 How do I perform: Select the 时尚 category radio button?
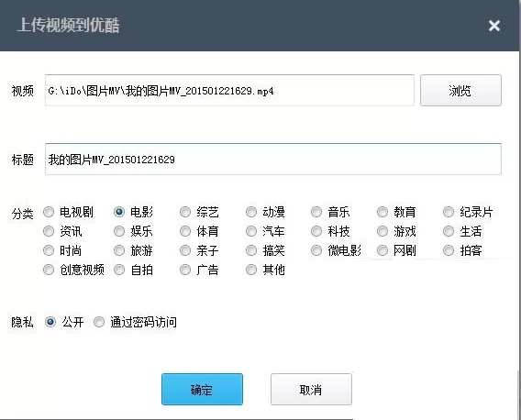tap(49, 250)
